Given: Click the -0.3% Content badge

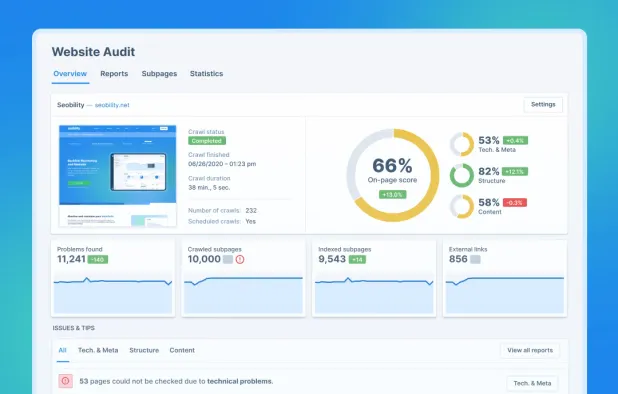Looking at the screenshot, I should click(x=515, y=203).
